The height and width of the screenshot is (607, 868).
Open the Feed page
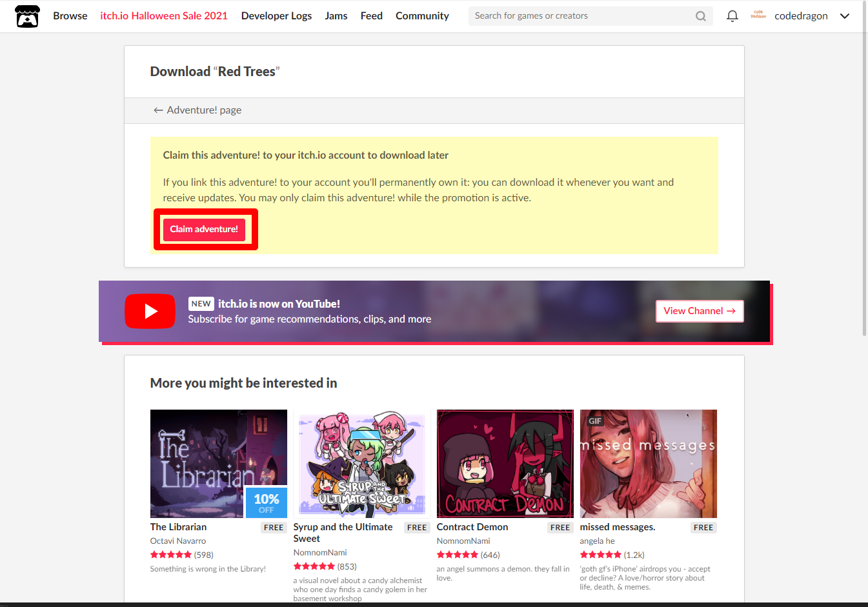(x=372, y=16)
